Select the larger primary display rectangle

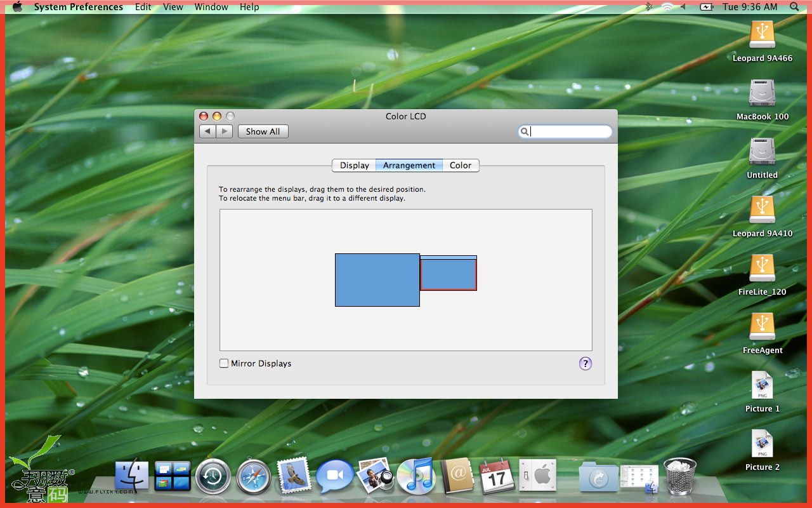[x=377, y=280]
